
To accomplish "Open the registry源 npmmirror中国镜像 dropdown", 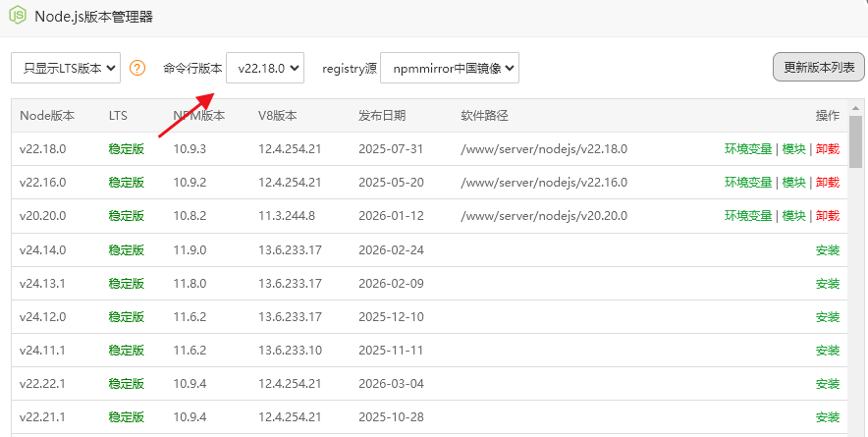I will tap(449, 68).
